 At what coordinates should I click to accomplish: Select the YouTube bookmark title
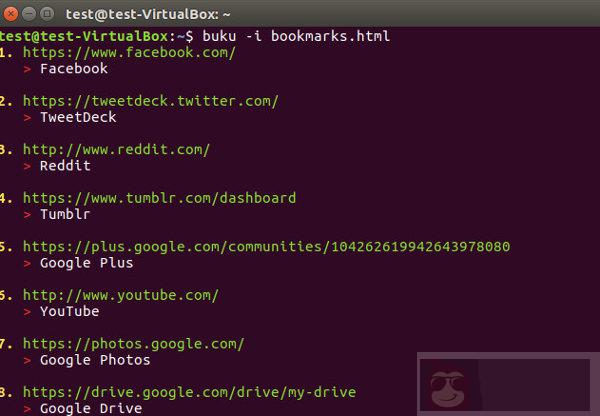click(70, 312)
